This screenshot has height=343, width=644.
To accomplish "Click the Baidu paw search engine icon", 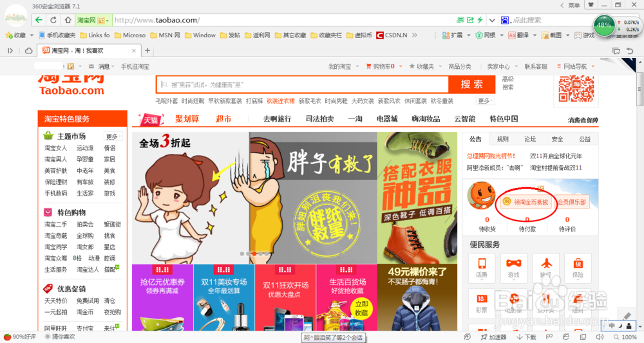I will click(505, 20).
